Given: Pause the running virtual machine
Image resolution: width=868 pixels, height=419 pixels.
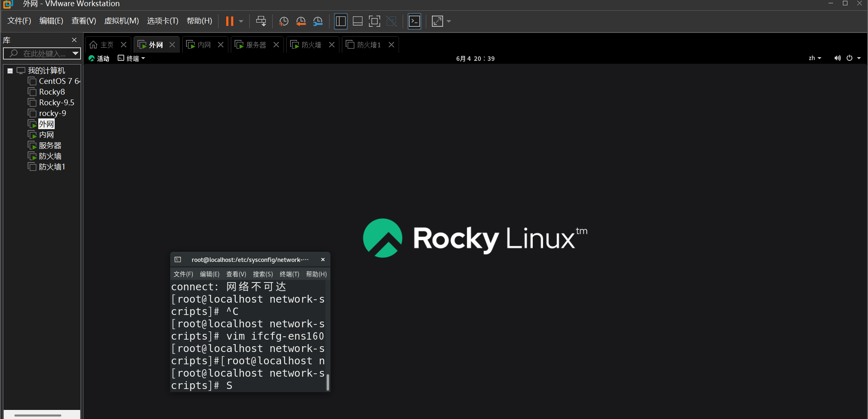Looking at the screenshot, I should pyautogui.click(x=230, y=21).
